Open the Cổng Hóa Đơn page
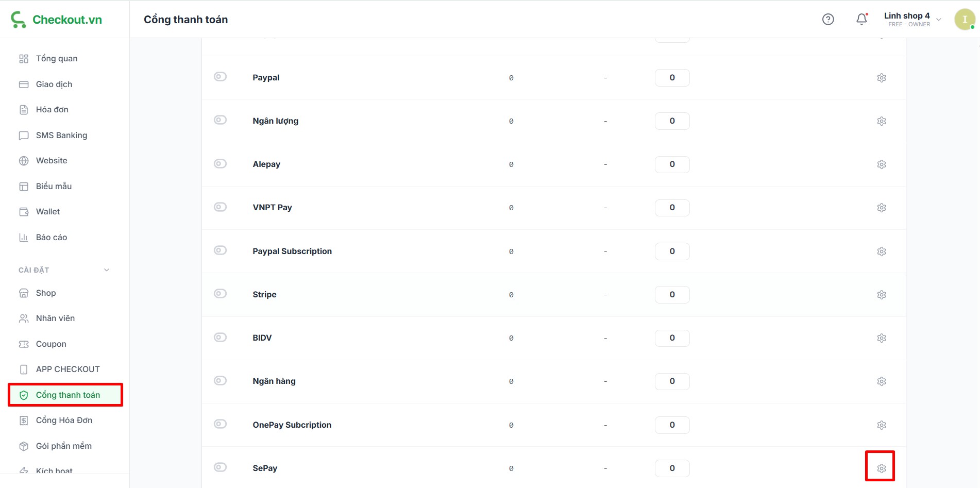This screenshot has height=488, width=980. [64, 420]
